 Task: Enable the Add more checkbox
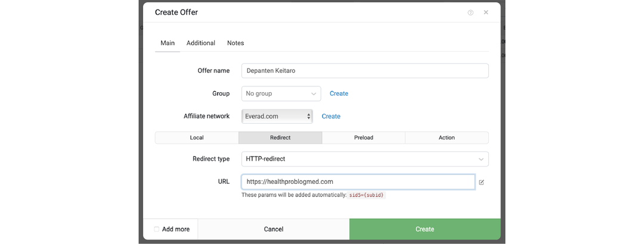(157, 229)
